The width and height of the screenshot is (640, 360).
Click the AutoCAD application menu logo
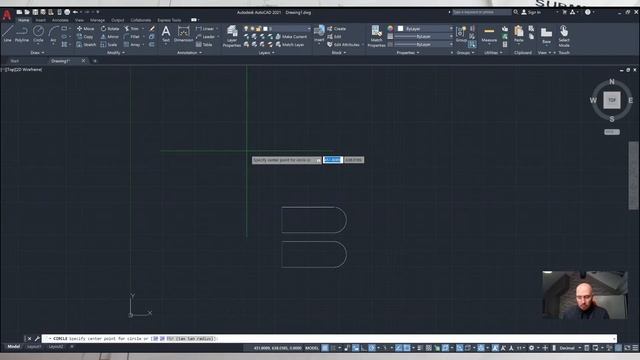point(7,15)
